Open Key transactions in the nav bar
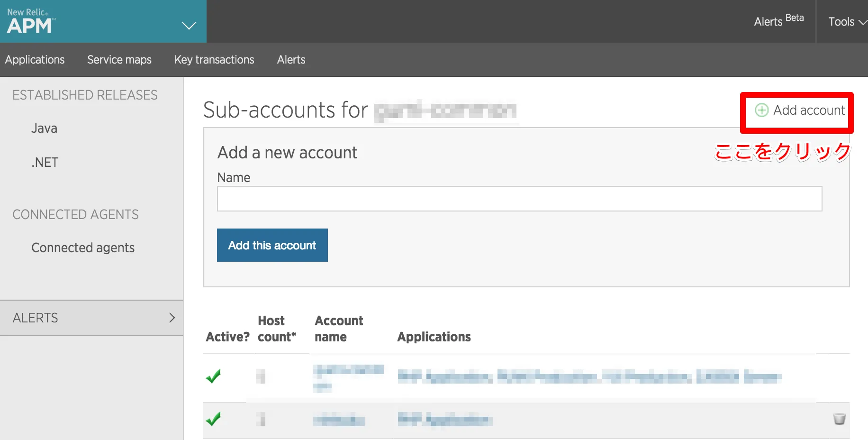The width and height of the screenshot is (868, 440). [214, 60]
